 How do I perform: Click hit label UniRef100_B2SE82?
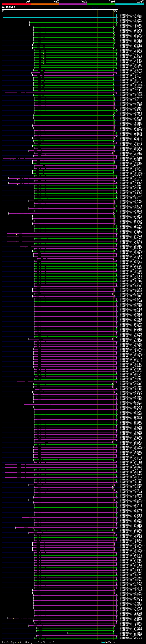131,53
